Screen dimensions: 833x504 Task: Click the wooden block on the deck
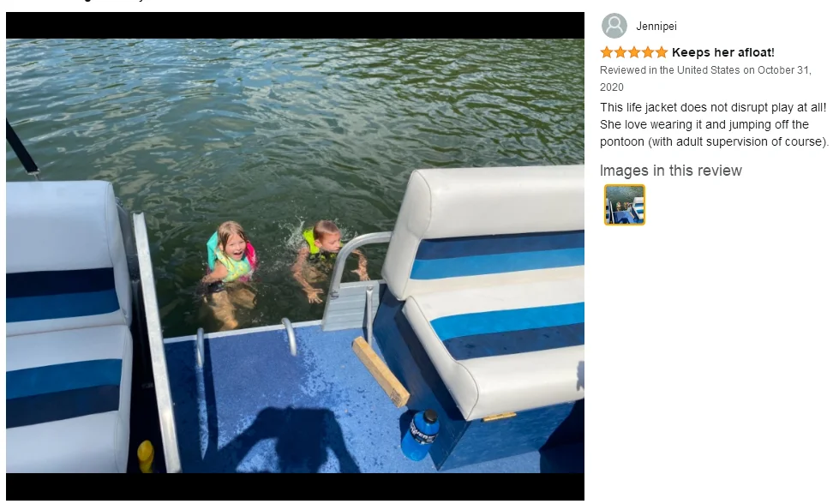pos(381,371)
